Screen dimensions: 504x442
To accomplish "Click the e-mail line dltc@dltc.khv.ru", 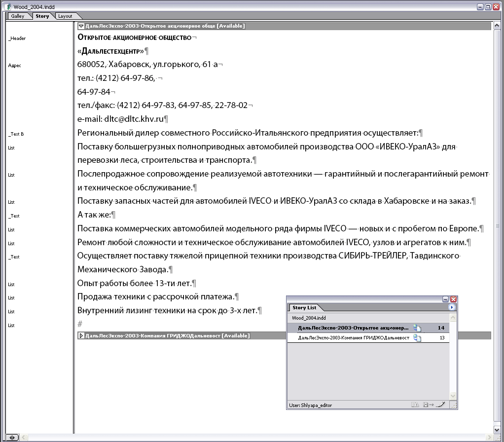I will [120, 119].
